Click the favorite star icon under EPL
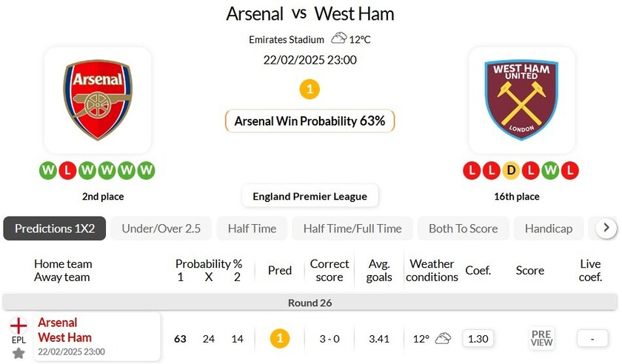622x364 pixels. (19, 353)
